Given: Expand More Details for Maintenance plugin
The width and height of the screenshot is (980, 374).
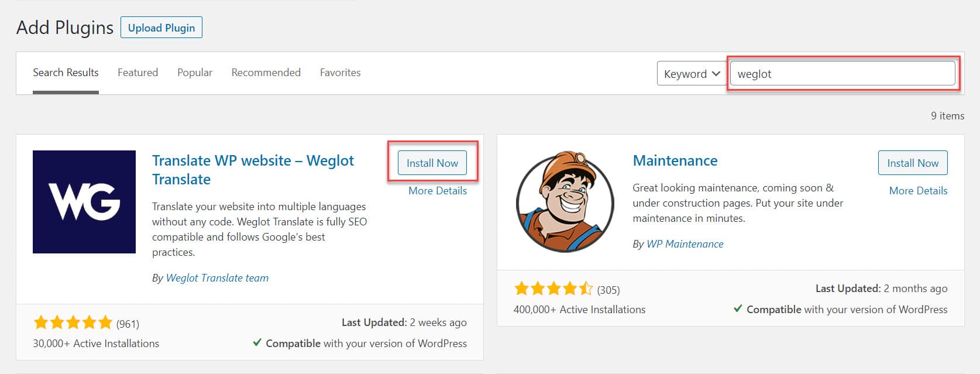Looking at the screenshot, I should coord(917,190).
